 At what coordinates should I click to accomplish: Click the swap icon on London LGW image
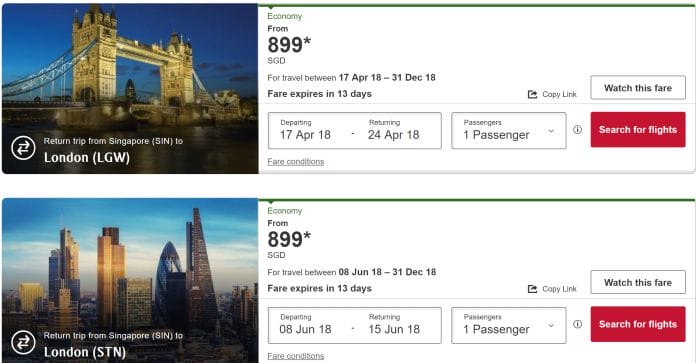pos(23,148)
